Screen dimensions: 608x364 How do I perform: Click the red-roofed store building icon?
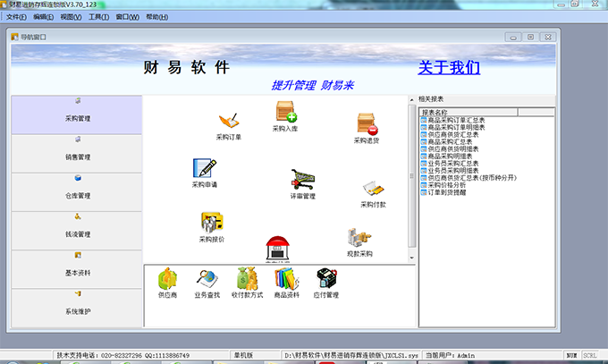(x=278, y=249)
